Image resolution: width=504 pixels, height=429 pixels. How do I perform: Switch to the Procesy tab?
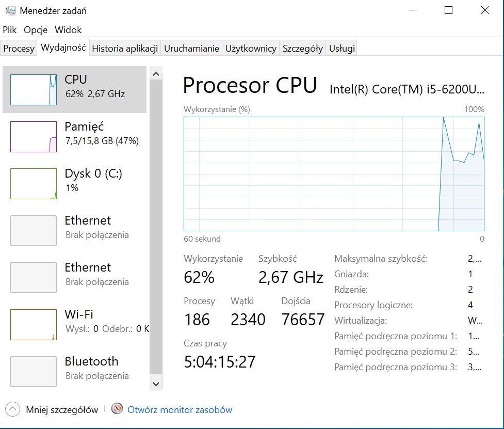coord(19,48)
